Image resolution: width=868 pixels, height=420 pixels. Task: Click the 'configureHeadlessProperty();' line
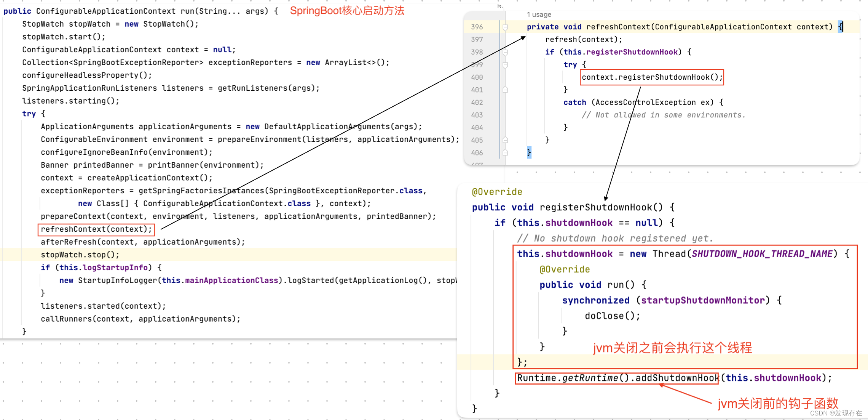87,75
